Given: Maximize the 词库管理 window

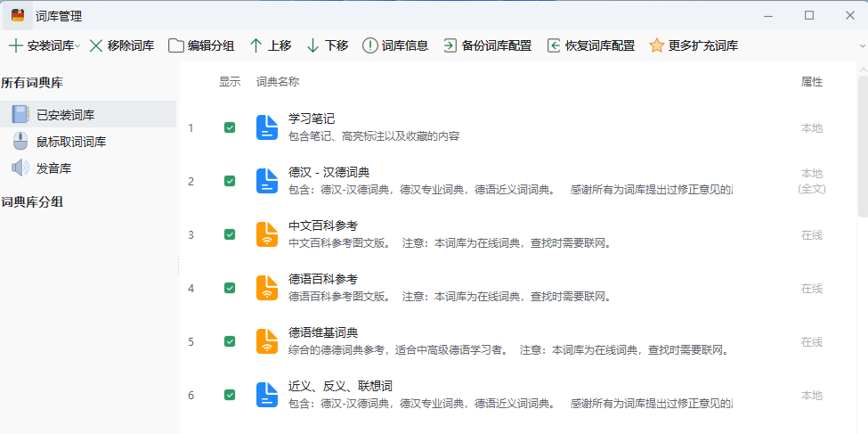Looking at the screenshot, I should click(809, 15).
